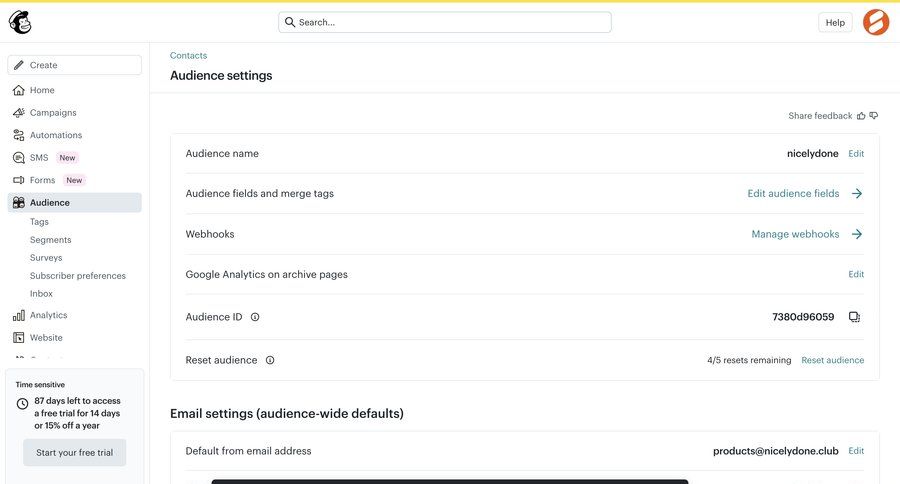Image resolution: width=900 pixels, height=484 pixels.
Task: Edit the Default from email address
Action: [856, 451]
